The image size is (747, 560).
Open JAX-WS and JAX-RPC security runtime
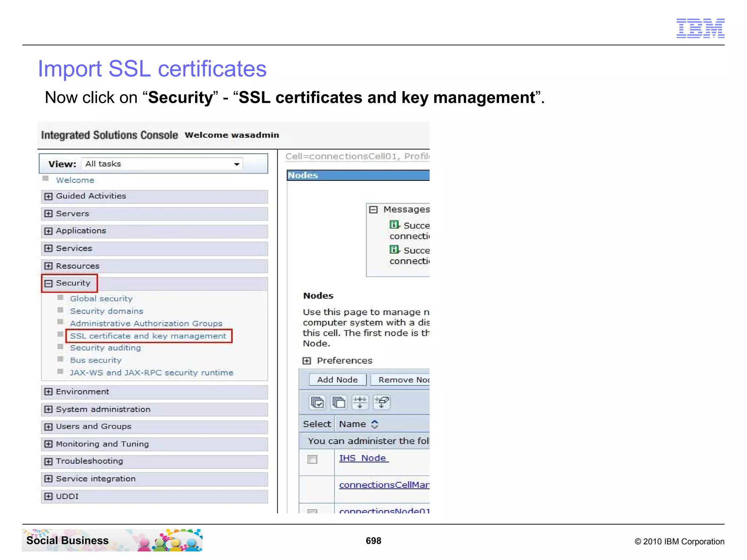click(151, 373)
